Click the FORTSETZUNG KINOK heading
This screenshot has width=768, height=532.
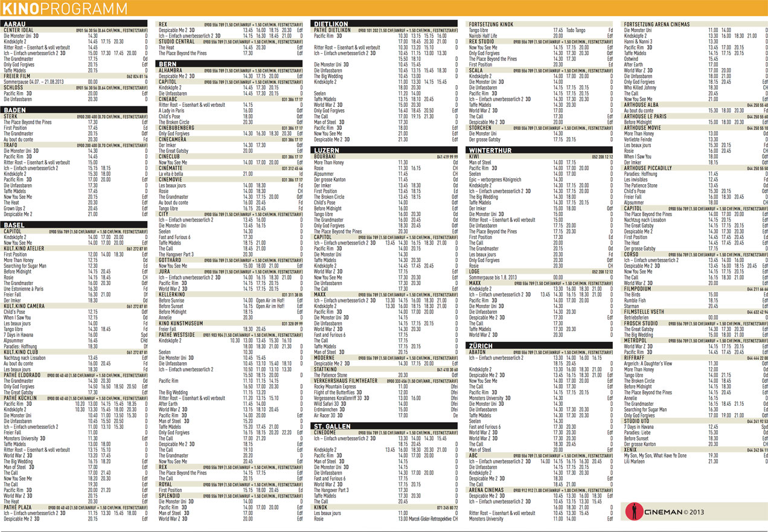(491, 24)
